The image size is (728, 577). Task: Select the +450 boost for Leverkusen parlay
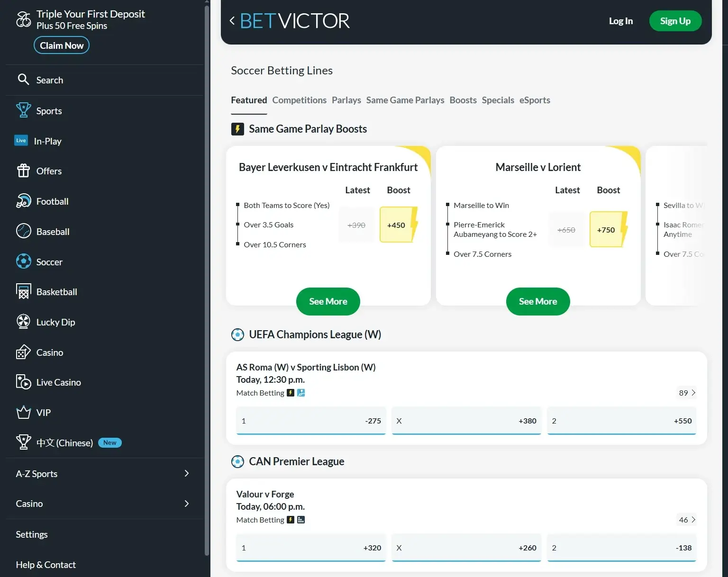point(396,225)
